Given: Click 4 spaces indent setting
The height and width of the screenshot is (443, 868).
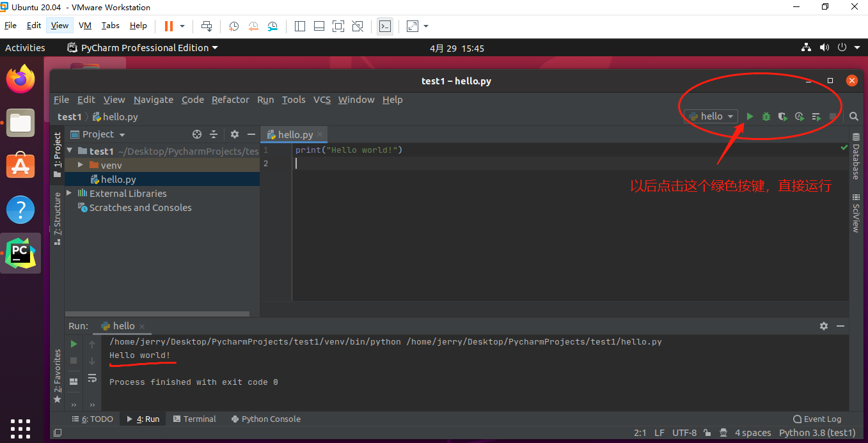Looking at the screenshot, I should tap(753, 433).
